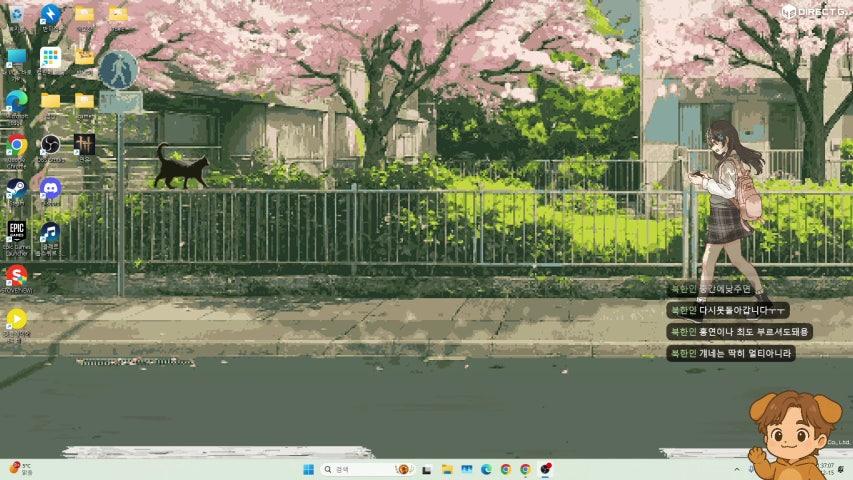Open Microsoft Edge from the taskbar
The height and width of the screenshot is (480, 853).
tap(486, 469)
